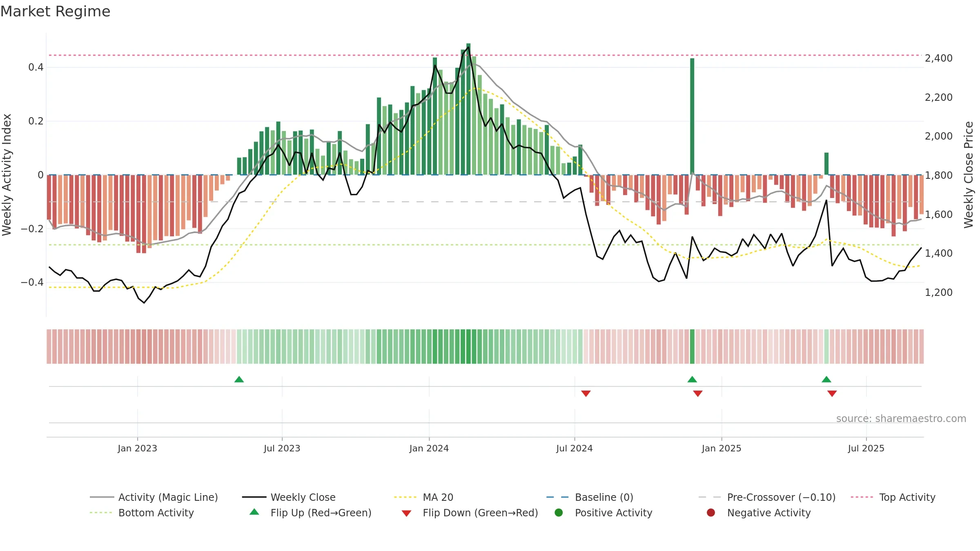The width and height of the screenshot is (980, 551).
Task: Click the Jul 2023 x-axis label
Action: pos(282,448)
